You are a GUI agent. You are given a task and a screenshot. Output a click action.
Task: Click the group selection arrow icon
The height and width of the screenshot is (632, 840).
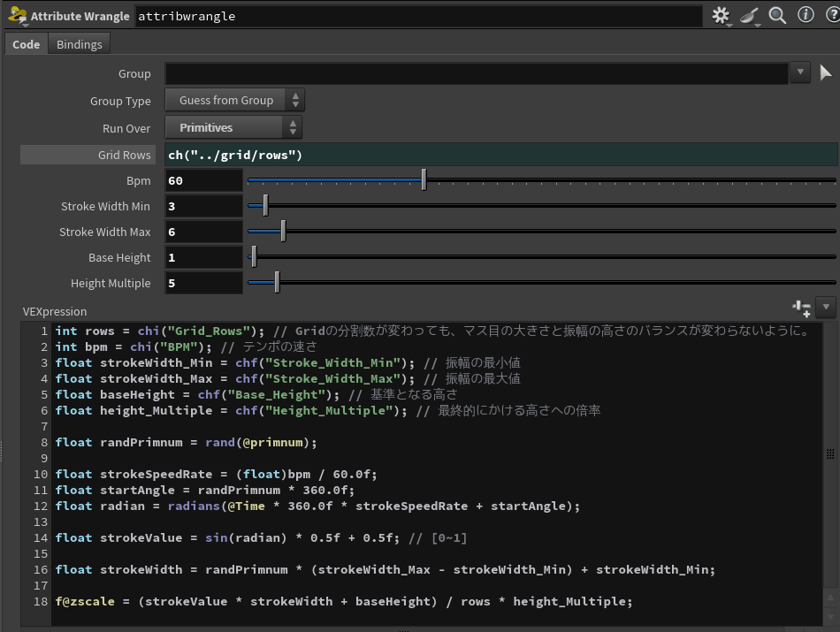pos(826,73)
